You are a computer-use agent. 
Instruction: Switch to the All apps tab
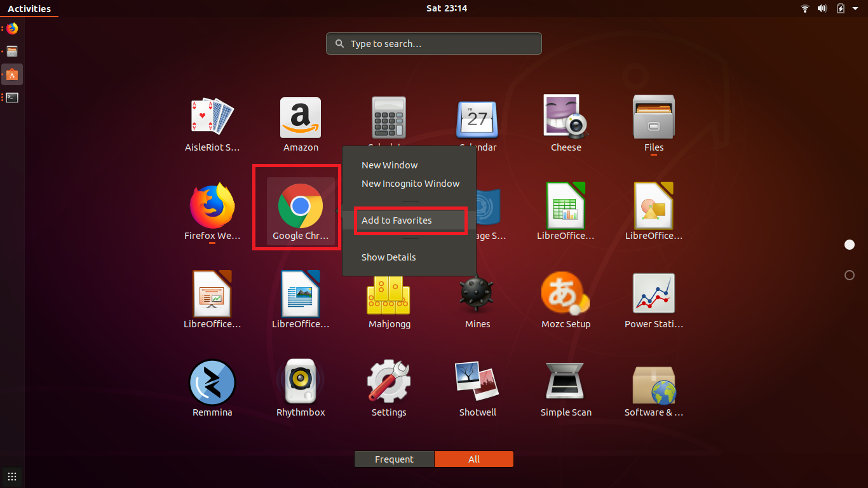pyautogui.click(x=474, y=459)
